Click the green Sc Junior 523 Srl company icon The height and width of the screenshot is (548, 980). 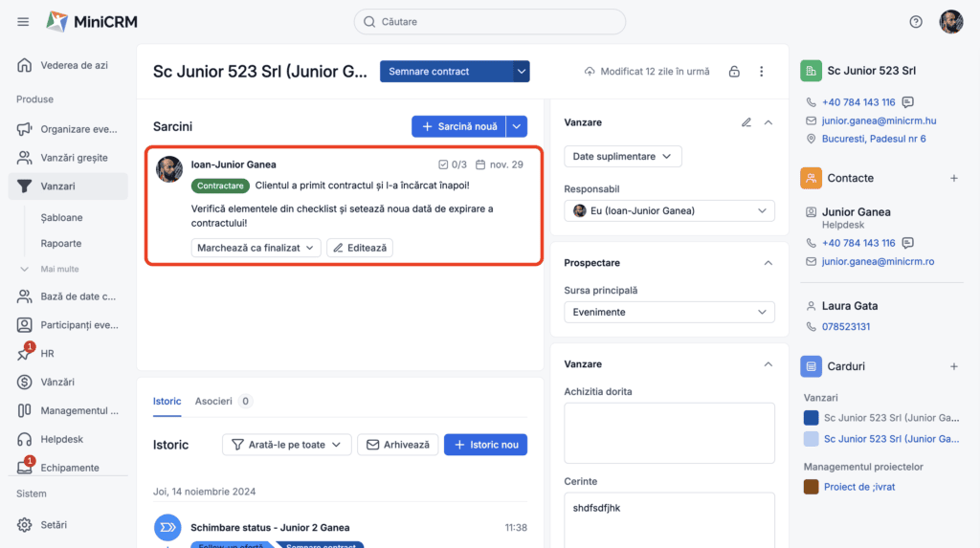tap(811, 71)
